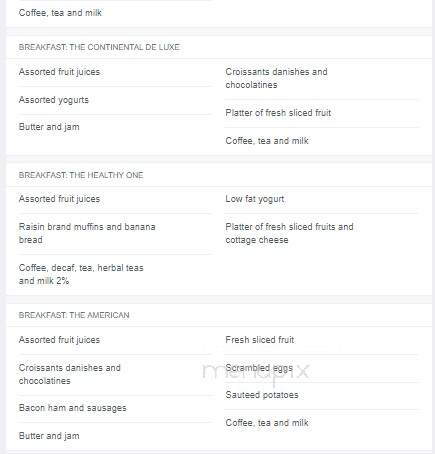The width and height of the screenshot is (435, 454).
Task: Click the Breakfast: The Continental De Luxe heading
Action: (x=99, y=47)
